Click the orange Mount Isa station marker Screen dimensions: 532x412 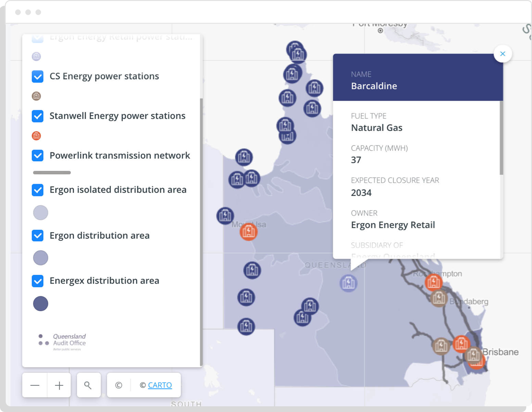click(x=248, y=232)
